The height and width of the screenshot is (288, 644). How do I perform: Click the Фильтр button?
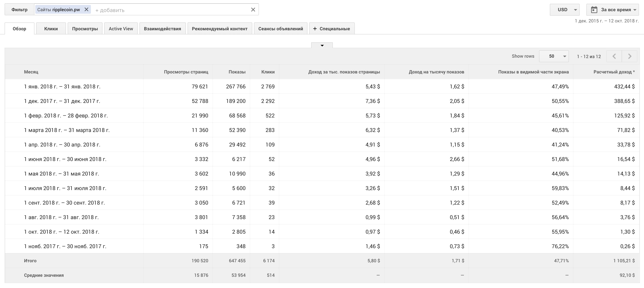[x=19, y=10]
